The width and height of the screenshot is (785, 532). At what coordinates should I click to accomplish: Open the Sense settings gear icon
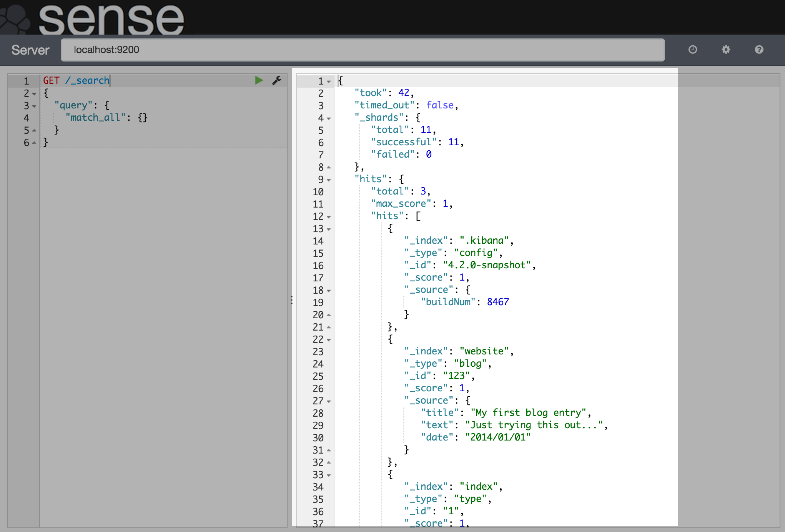click(726, 50)
